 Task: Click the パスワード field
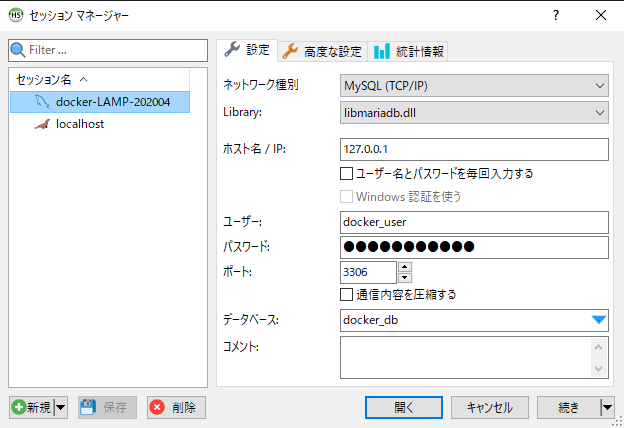pos(474,247)
